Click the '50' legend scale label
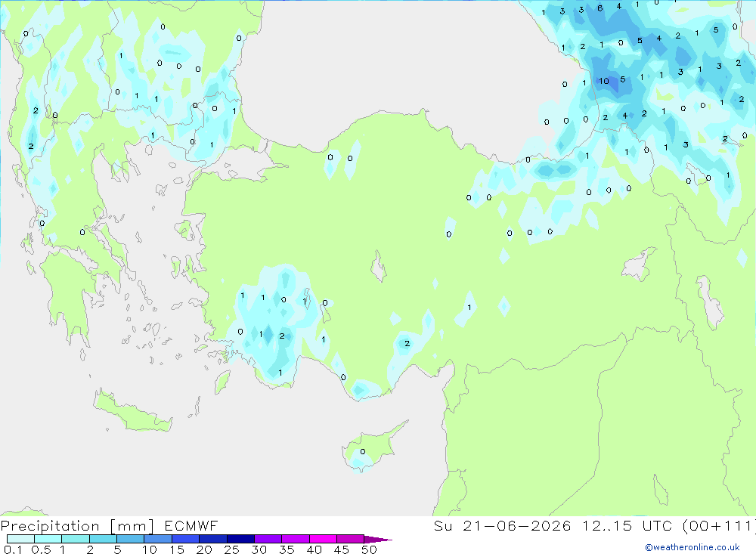 [370, 549]
